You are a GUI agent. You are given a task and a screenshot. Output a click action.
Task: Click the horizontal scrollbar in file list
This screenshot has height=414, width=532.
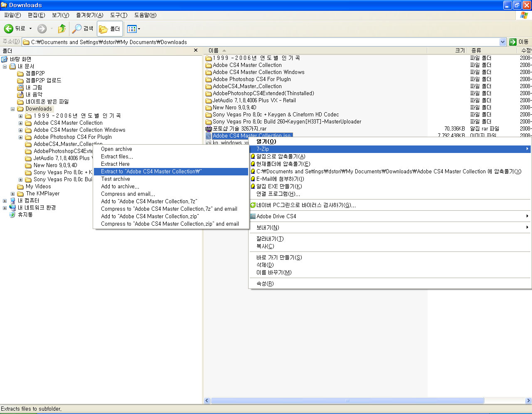(347, 401)
